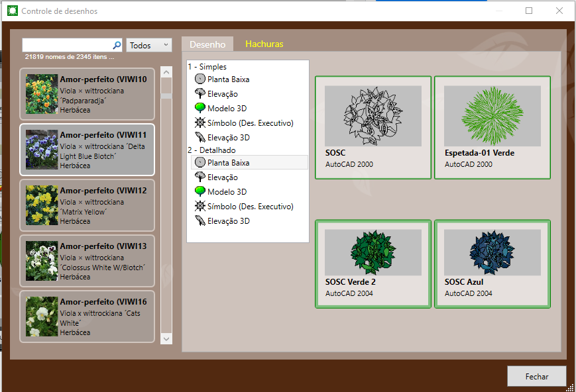Choose Modelo 3D green icon under Simples
The height and width of the screenshot is (392, 576).
[200, 108]
